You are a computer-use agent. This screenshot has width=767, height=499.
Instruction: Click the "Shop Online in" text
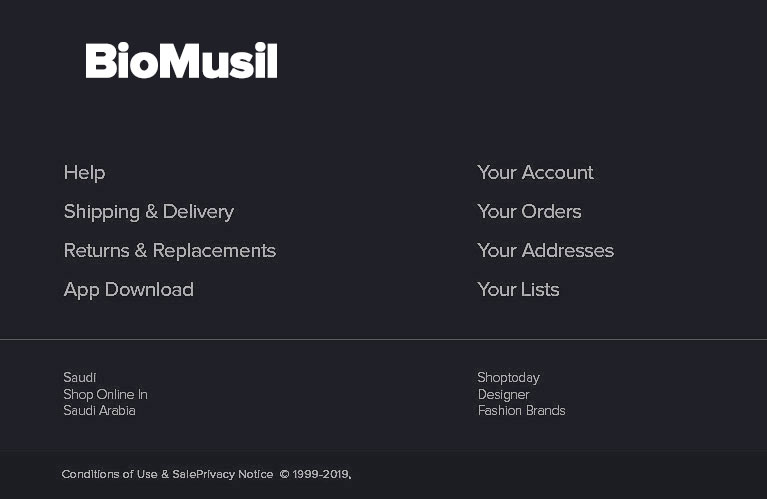[x=105, y=394]
